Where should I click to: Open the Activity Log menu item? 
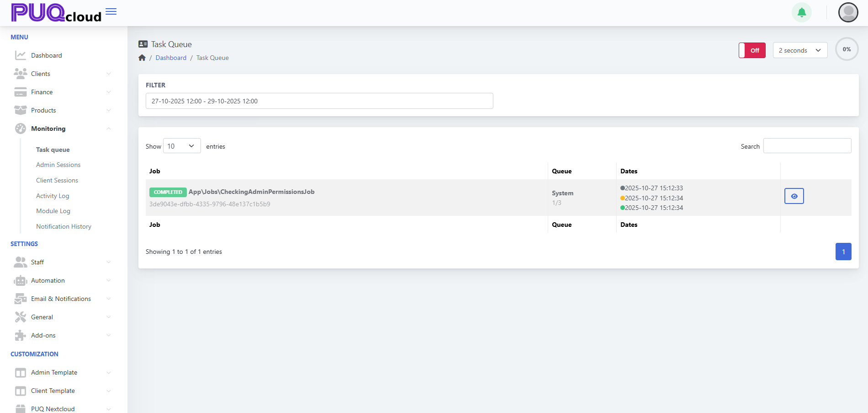tap(53, 196)
